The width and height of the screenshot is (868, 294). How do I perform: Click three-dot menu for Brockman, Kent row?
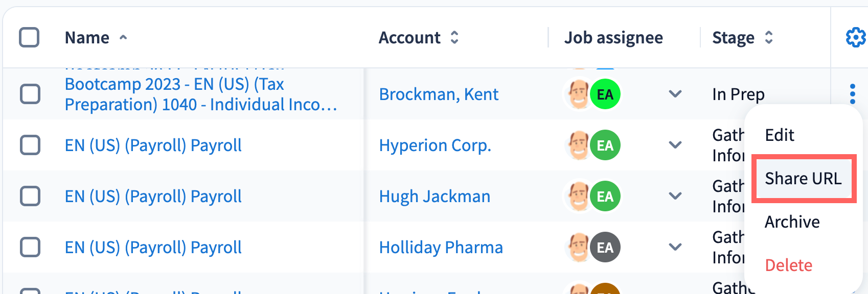coord(852,94)
